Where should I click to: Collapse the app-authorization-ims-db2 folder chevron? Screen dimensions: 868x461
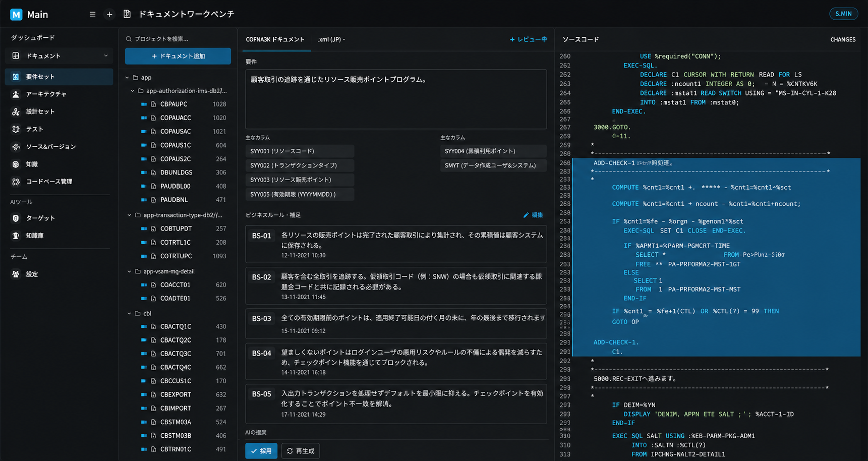click(x=132, y=91)
